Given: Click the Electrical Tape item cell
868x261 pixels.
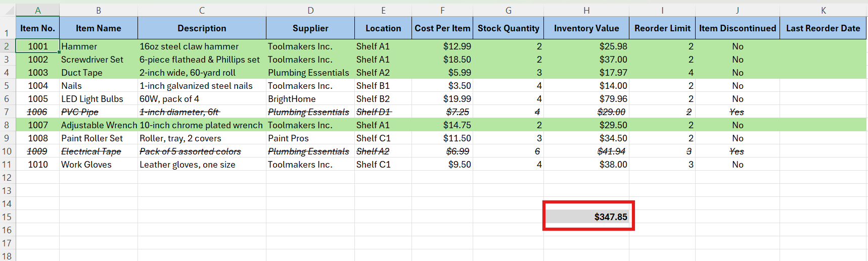Looking at the screenshot, I should (98, 151).
